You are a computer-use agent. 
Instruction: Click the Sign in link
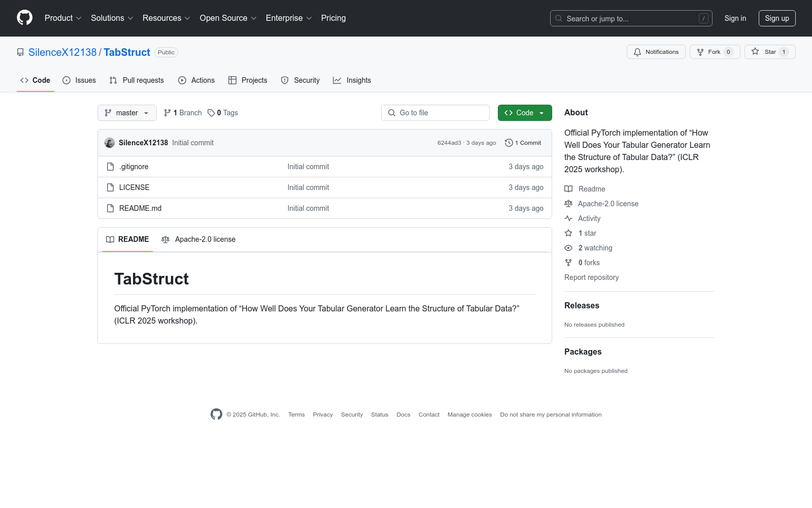pos(735,18)
